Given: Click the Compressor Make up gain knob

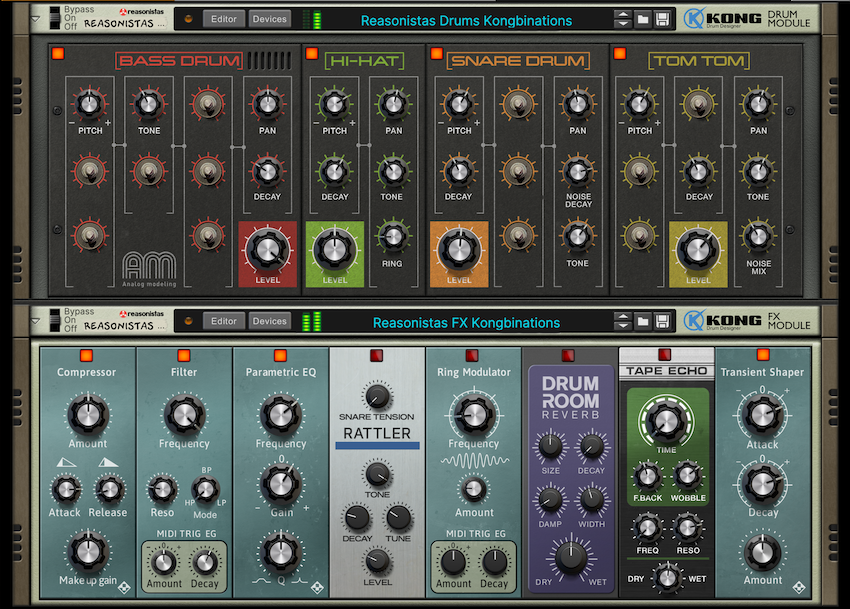Looking at the screenshot, I should (x=88, y=552).
